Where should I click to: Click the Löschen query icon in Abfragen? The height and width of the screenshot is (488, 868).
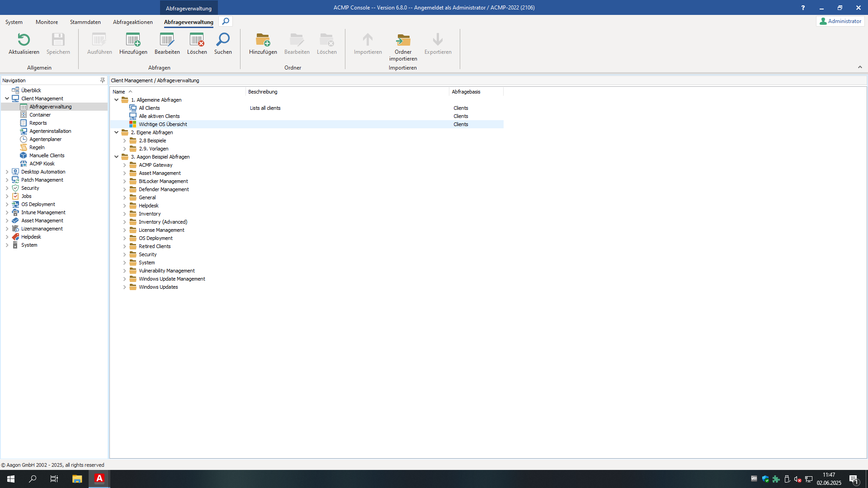(197, 40)
